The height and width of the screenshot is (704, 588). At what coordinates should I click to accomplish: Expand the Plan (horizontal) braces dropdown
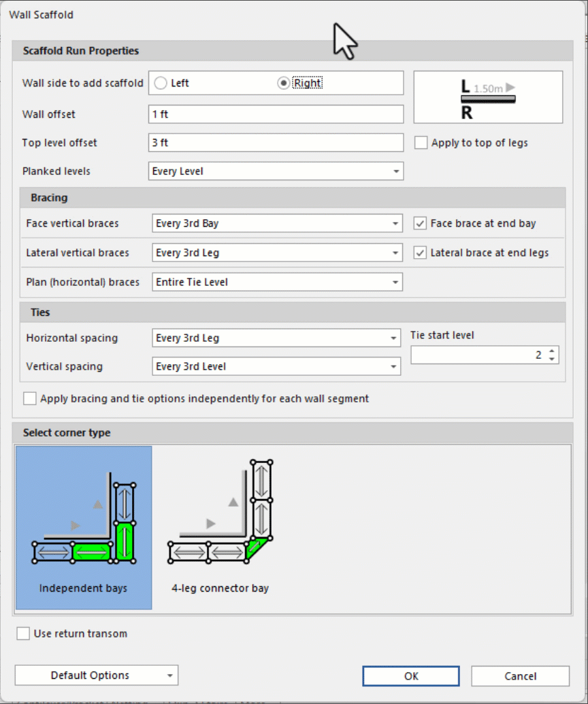click(277, 282)
